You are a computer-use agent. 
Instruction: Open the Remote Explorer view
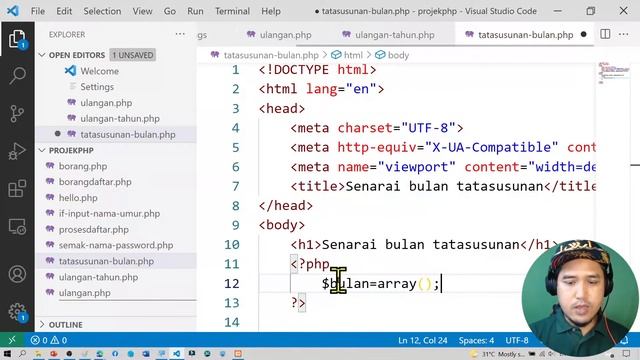[x=17, y=226]
